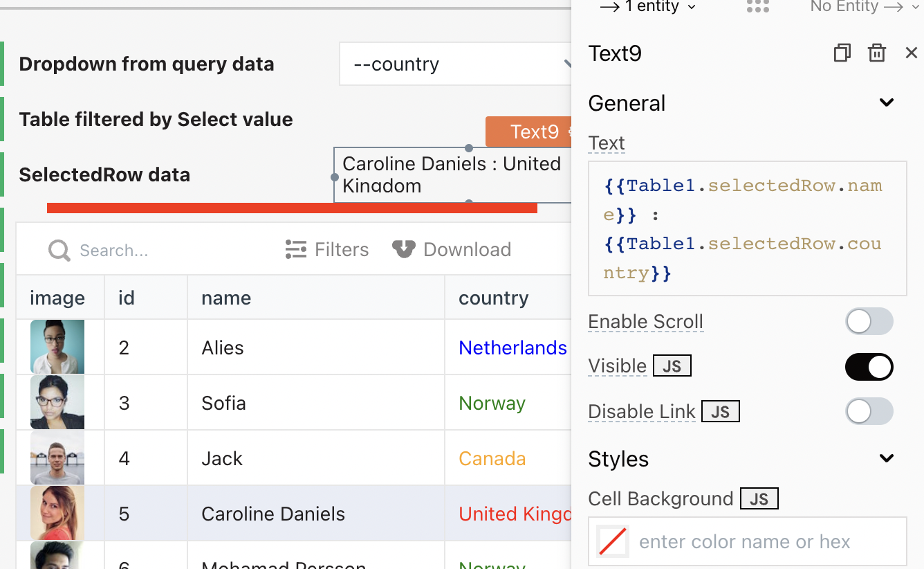
Task: Open table Filters
Action: click(327, 249)
